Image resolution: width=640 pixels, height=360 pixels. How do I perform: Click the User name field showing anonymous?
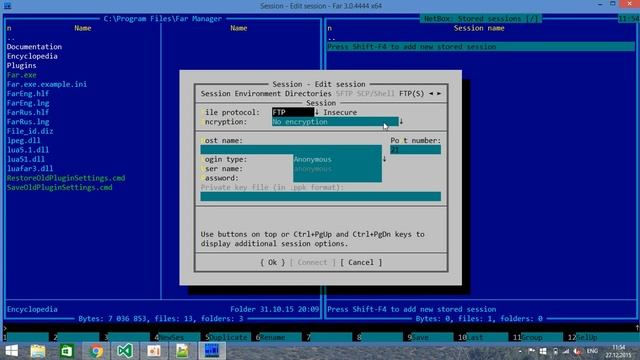coord(338,169)
